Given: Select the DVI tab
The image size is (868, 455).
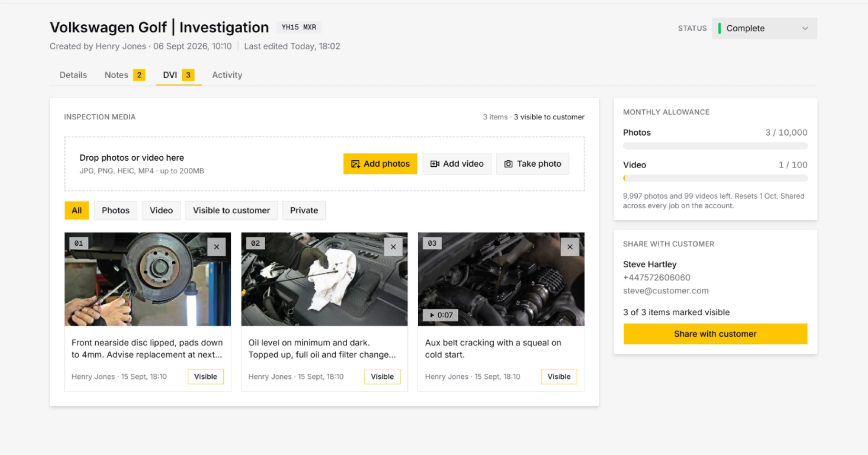Looking at the screenshot, I should pyautogui.click(x=178, y=75).
